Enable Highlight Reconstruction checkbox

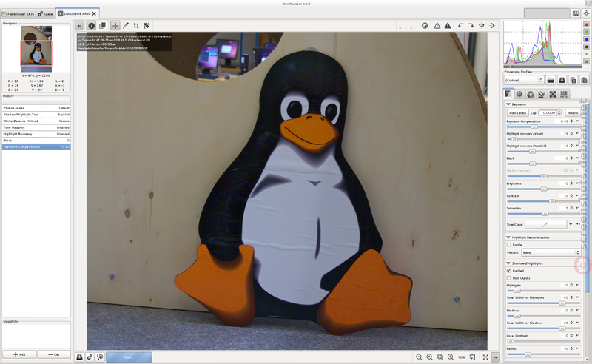(508, 245)
